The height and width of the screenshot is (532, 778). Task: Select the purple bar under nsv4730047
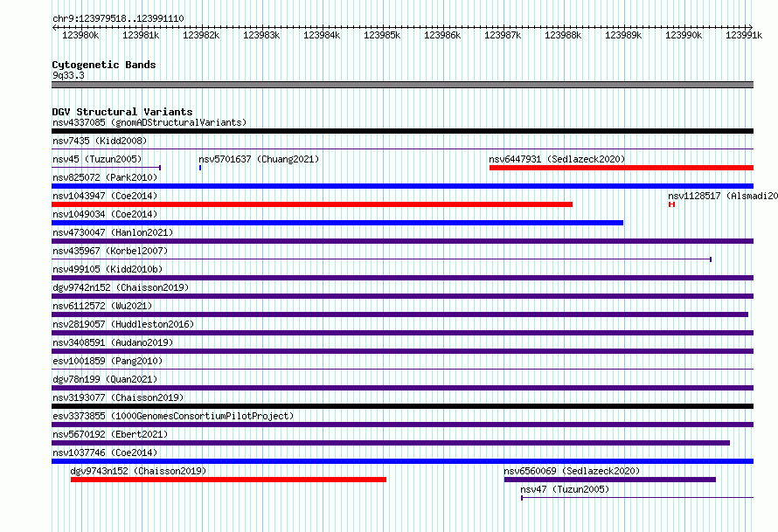coord(402,241)
